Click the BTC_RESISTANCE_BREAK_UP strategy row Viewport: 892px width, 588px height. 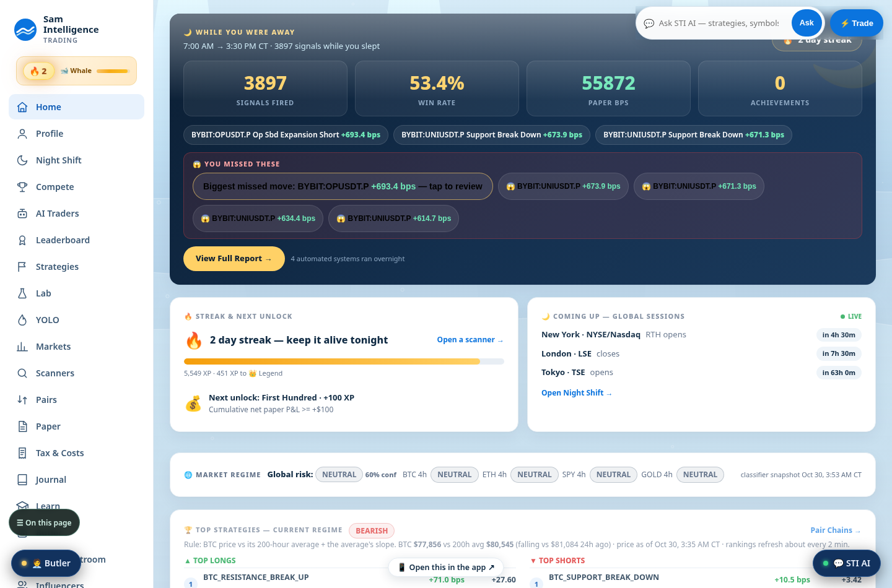pyautogui.click(x=350, y=579)
